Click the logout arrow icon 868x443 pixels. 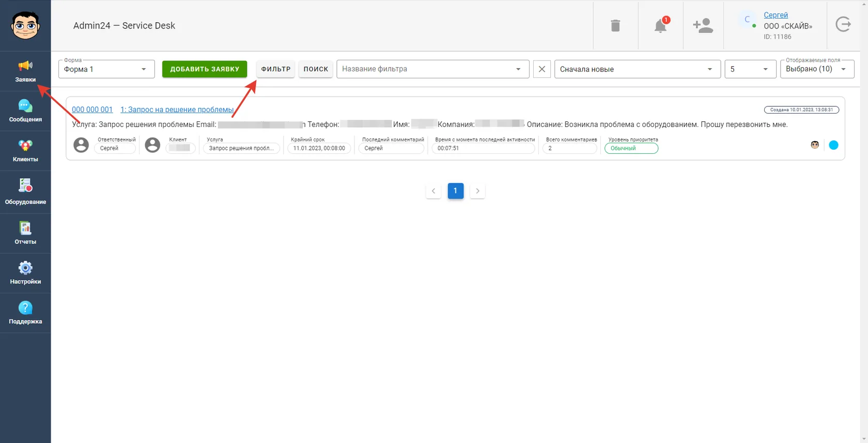pyautogui.click(x=843, y=24)
